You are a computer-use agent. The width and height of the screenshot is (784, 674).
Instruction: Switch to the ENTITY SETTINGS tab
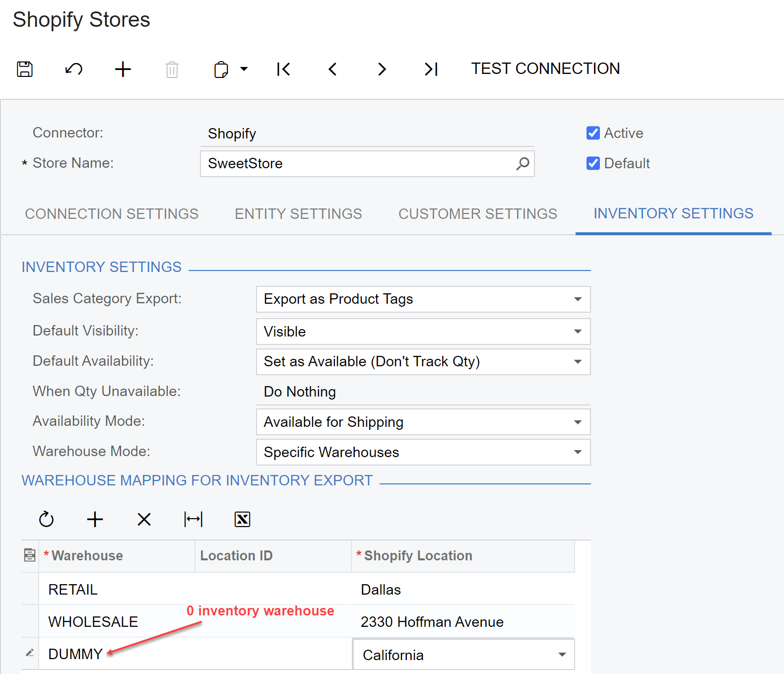click(x=298, y=214)
